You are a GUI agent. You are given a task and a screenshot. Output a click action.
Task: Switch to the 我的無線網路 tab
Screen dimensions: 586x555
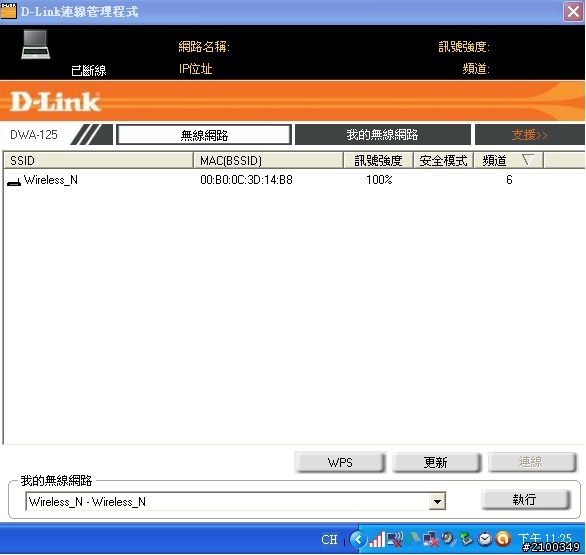382,135
